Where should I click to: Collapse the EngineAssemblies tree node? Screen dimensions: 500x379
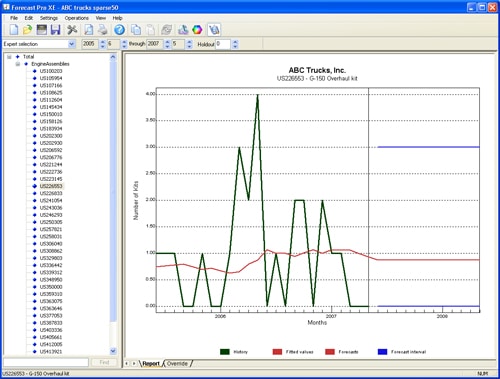coord(18,64)
